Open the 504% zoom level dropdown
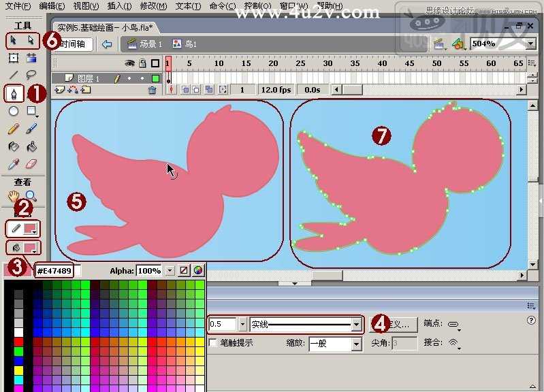Viewport: 544px width, 392px height. [530, 44]
